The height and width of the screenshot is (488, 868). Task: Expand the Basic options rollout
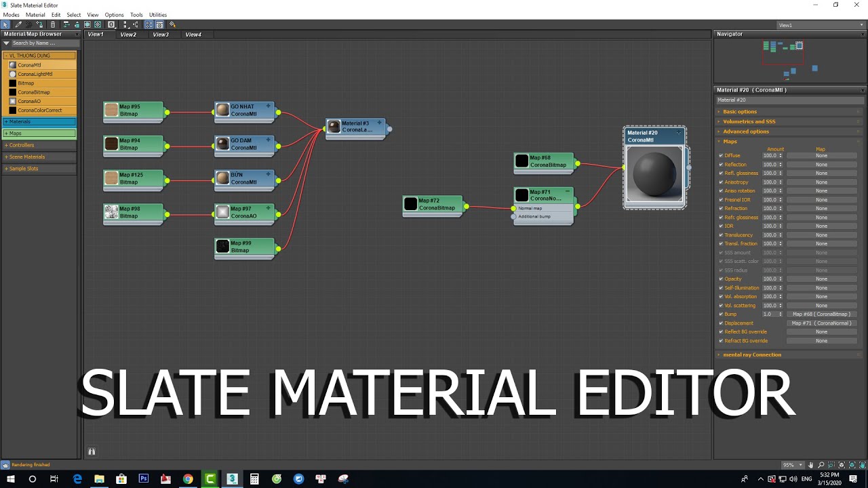click(789, 111)
